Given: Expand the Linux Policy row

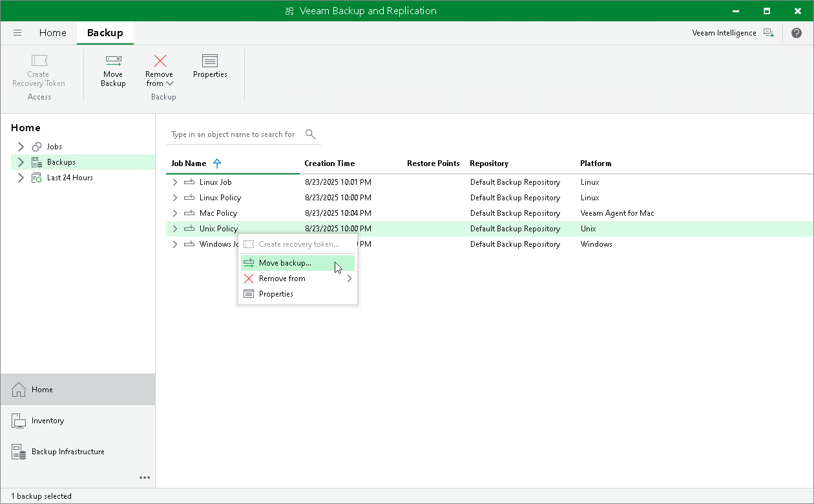Looking at the screenshot, I should click(x=174, y=198).
